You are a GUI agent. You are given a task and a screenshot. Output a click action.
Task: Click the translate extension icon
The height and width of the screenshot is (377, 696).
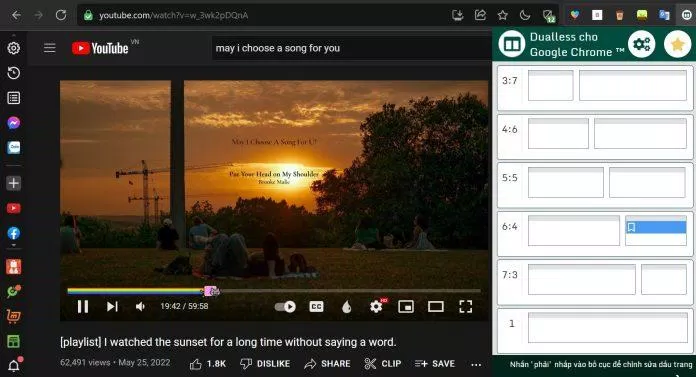(664, 15)
